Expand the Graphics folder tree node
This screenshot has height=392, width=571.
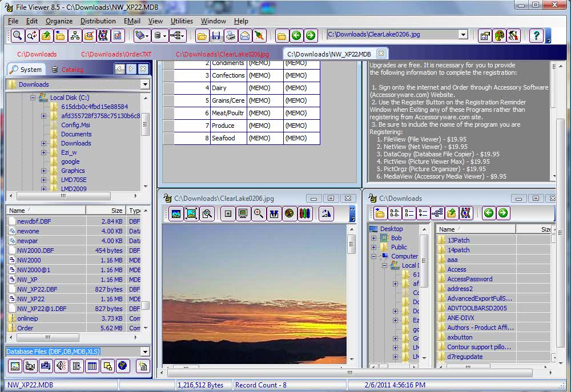tap(43, 171)
